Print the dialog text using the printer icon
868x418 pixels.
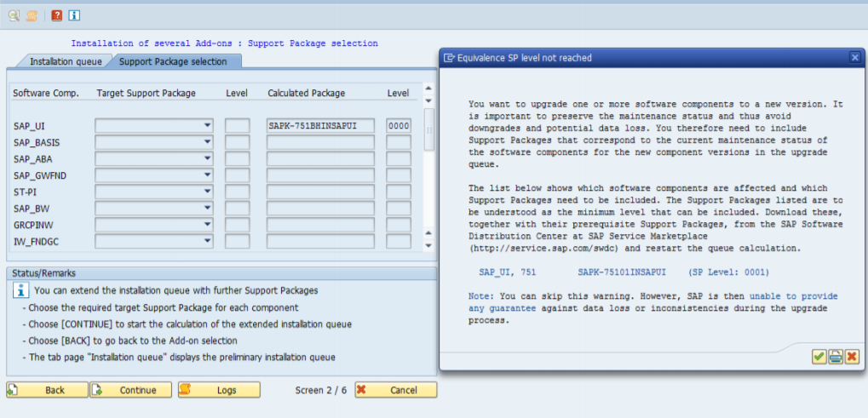836,357
